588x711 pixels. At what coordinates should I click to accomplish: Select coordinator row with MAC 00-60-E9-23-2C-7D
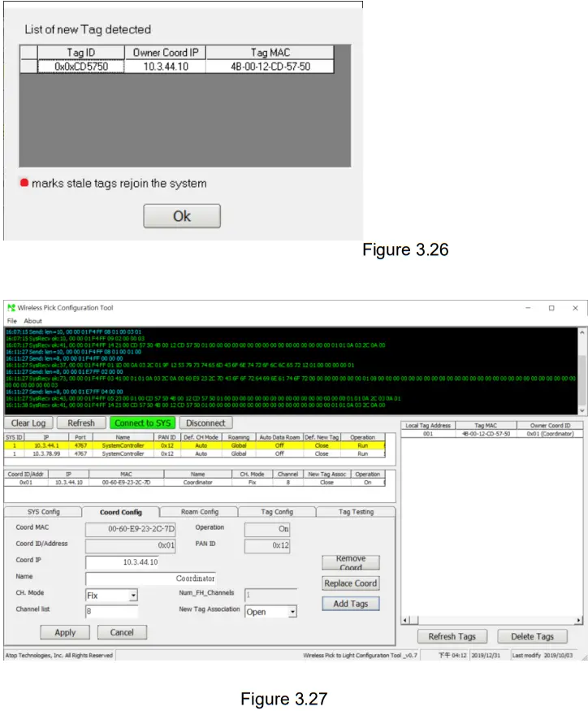coord(195,483)
